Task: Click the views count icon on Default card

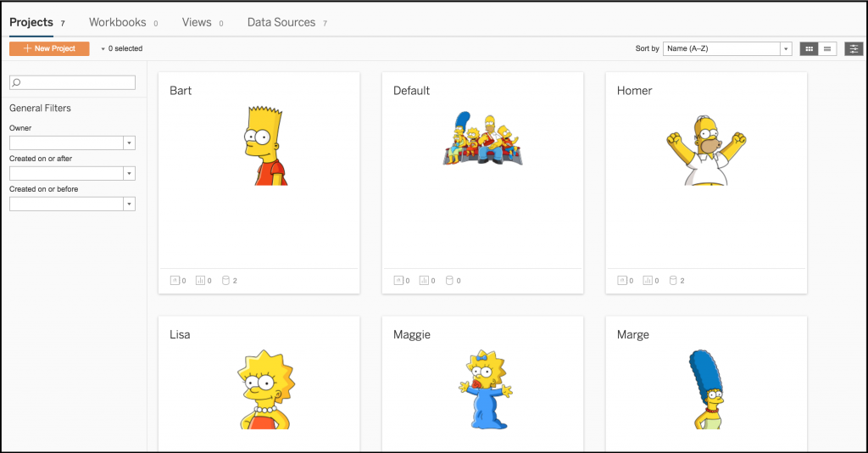Action: click(424, 281)
